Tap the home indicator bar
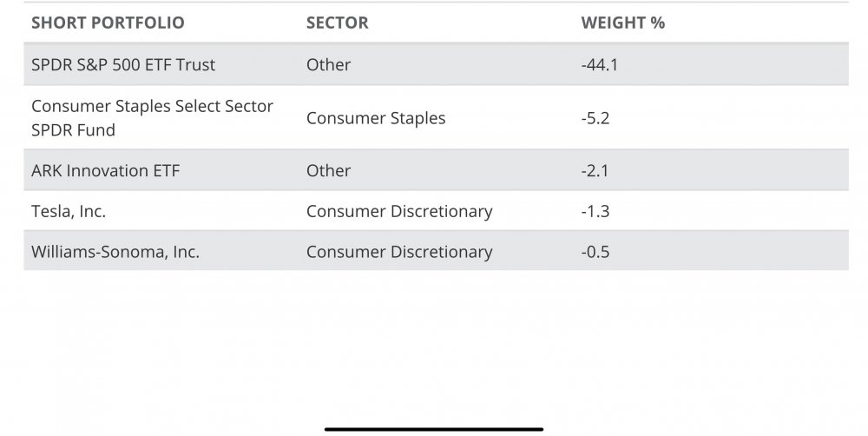The width and height of the screenshot is (868, 436). [x=434, y=428]
